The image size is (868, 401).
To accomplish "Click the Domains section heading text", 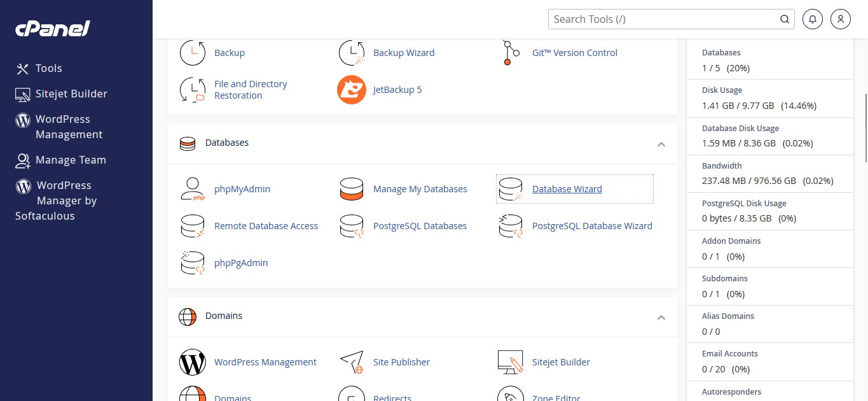I will point(224,316).
